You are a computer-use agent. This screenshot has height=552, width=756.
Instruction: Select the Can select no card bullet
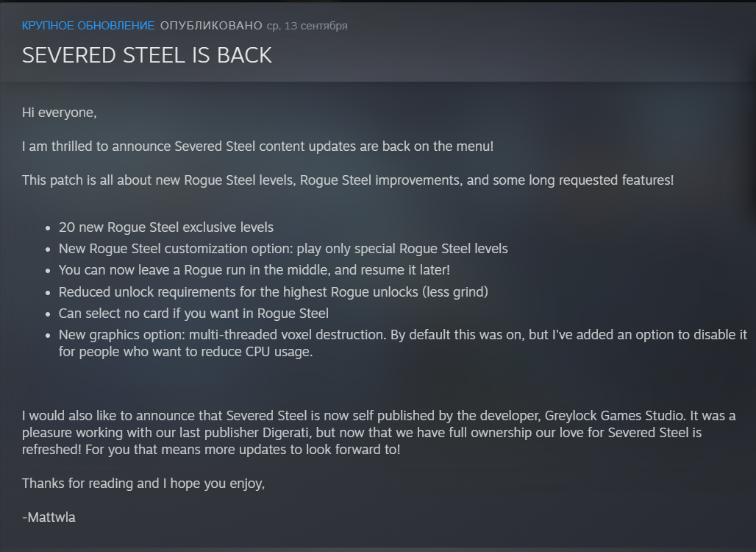193,313
